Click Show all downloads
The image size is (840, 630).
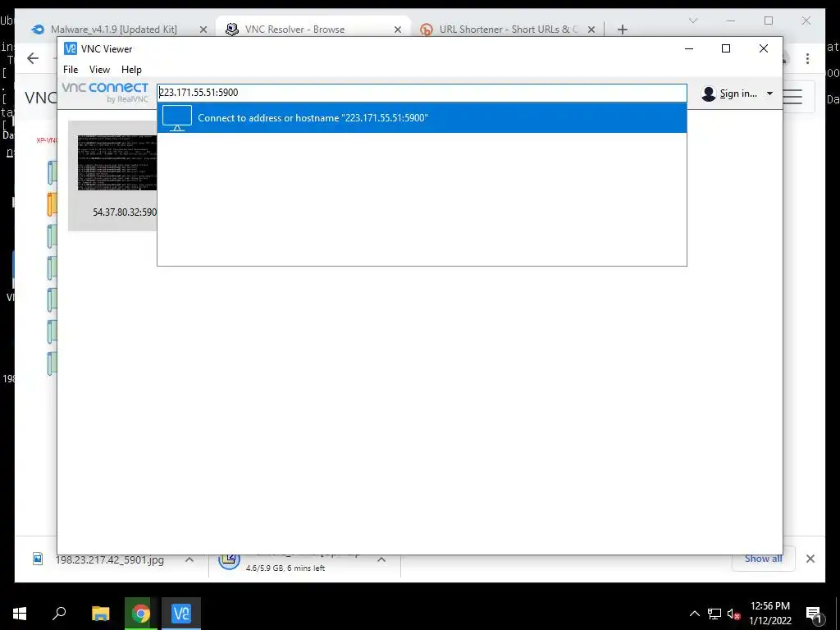(x=764, y=559)
